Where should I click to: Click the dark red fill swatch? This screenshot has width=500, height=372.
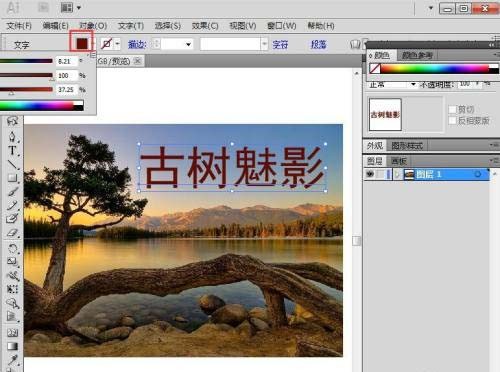pyautogui.click(x=82, y=43)
